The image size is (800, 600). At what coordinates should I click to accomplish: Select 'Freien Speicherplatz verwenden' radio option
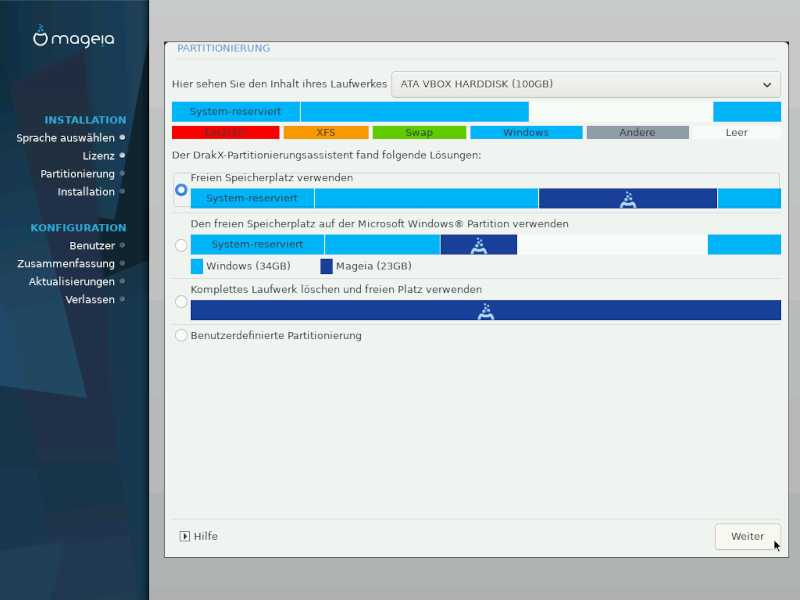click(x=181, y=189)
